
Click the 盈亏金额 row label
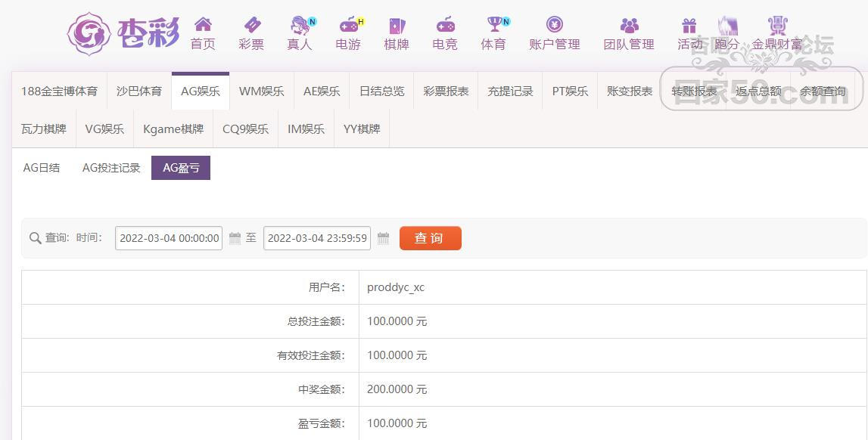pos(322,423)
